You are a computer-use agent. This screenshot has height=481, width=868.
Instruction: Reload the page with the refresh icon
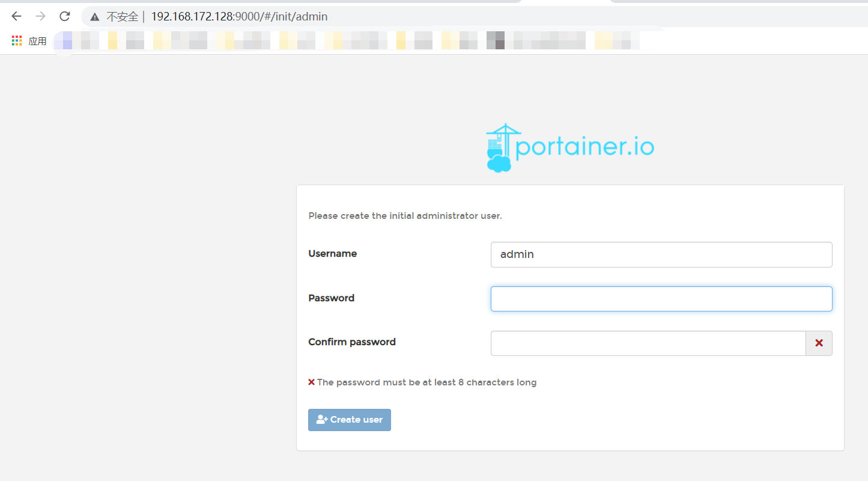click(x=64, y=16)
